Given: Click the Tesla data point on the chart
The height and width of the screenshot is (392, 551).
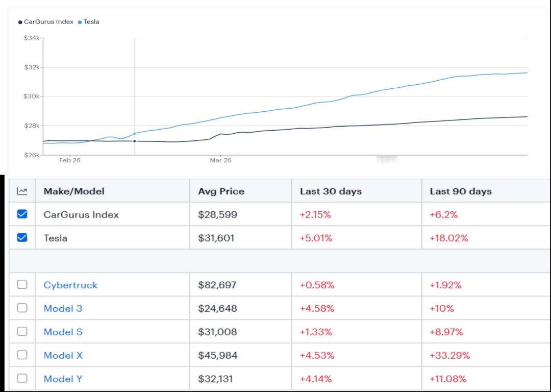Looking at the screenshot, I should pos(135,134).
